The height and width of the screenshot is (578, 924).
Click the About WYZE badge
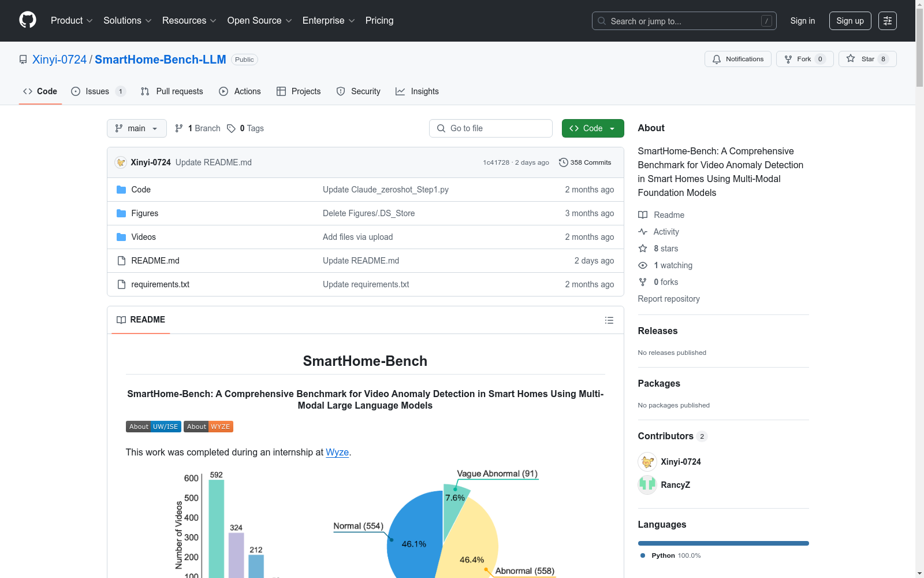point(208,427)
